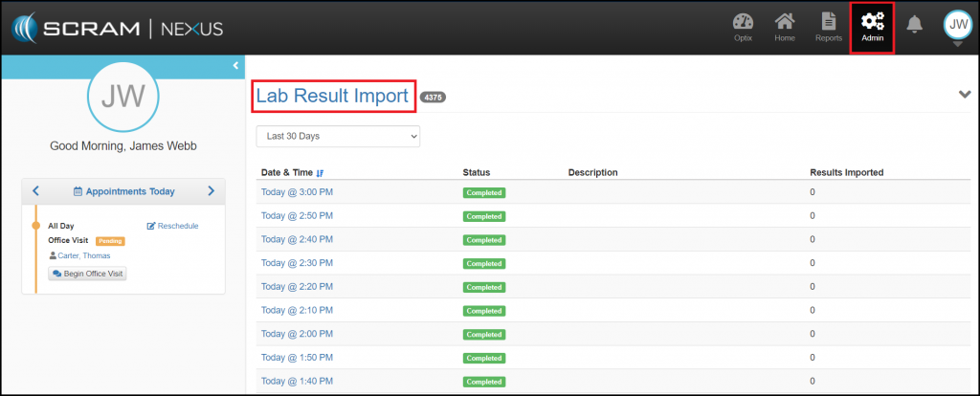This screenshot has width=980, height=396.
Task: Click the Date & Time sort icon
Action: click(x=320, y=173)
